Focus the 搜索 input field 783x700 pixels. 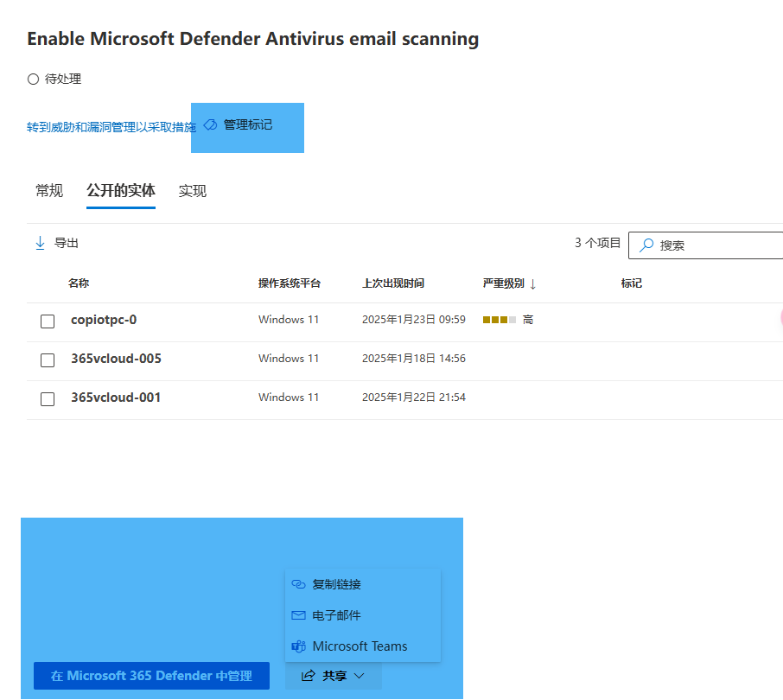705,245
